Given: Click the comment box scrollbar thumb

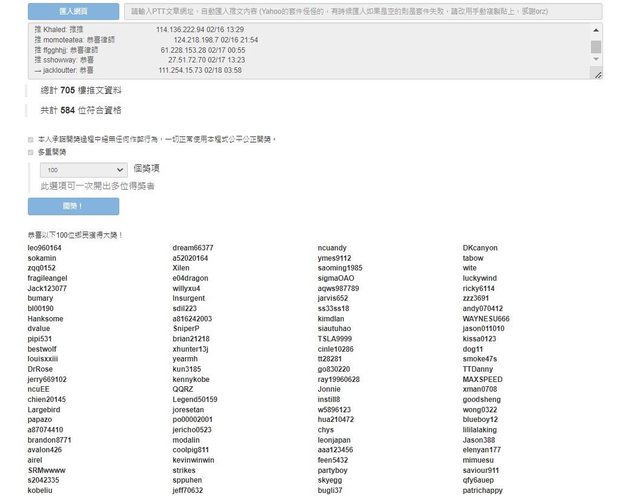Looking at the screenshot, I should [596, 46].
